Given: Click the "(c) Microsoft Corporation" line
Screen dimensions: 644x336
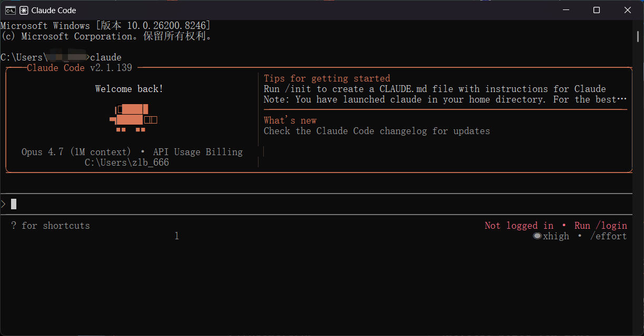Looking at the screenshot, I should click(x=106, y=36).
